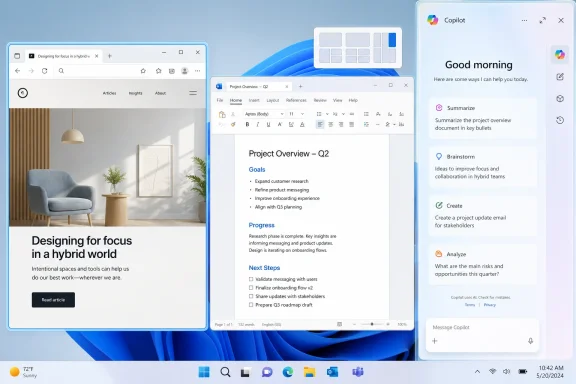The image size is (576, 384).
Task: Select the Brainstorm suggestion card in Copilot
Action: pos(483,166)
